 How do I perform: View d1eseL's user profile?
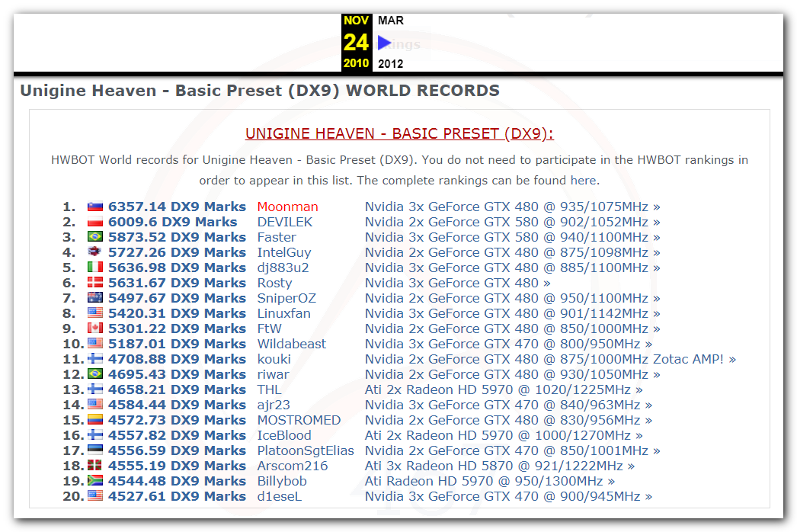coord(280,497)
